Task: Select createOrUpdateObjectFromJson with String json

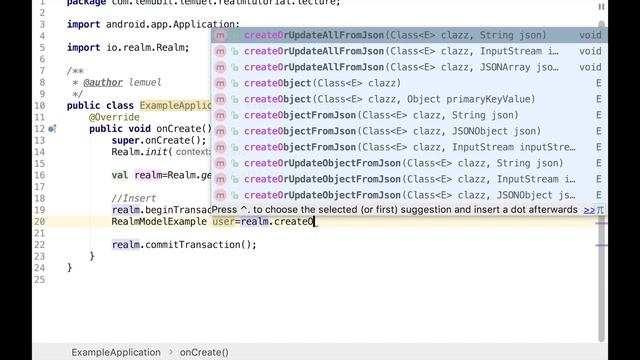Action: [409, 163]
